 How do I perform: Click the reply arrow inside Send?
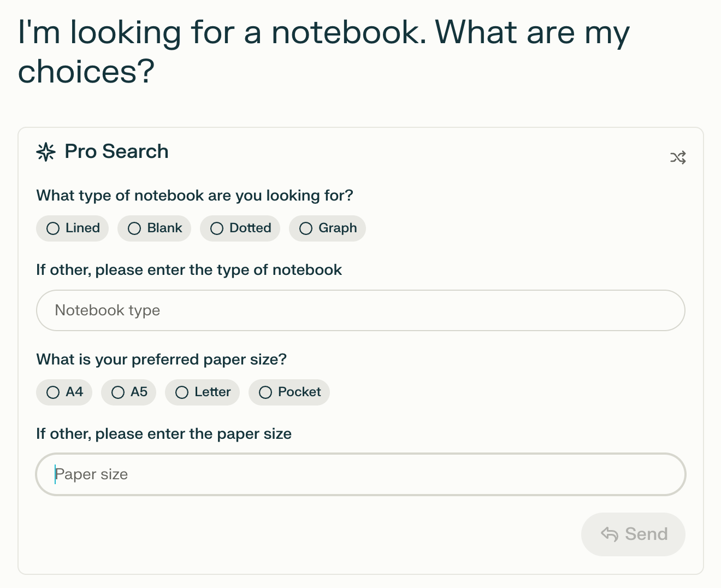click(x=610, y=534)
